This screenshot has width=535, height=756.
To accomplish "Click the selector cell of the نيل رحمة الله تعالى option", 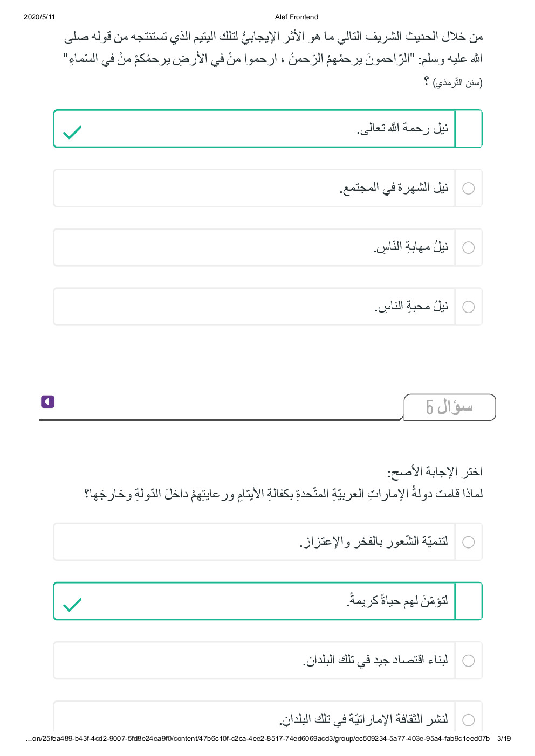I will click(x=469, y=129).
